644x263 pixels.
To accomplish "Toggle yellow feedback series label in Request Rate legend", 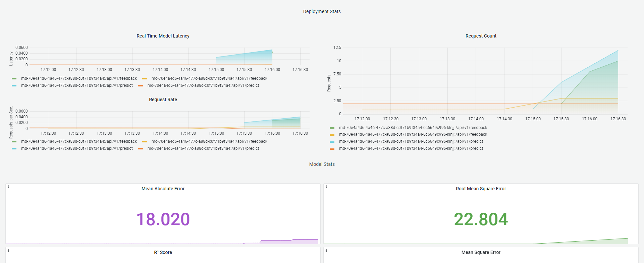I will point(209,141).
